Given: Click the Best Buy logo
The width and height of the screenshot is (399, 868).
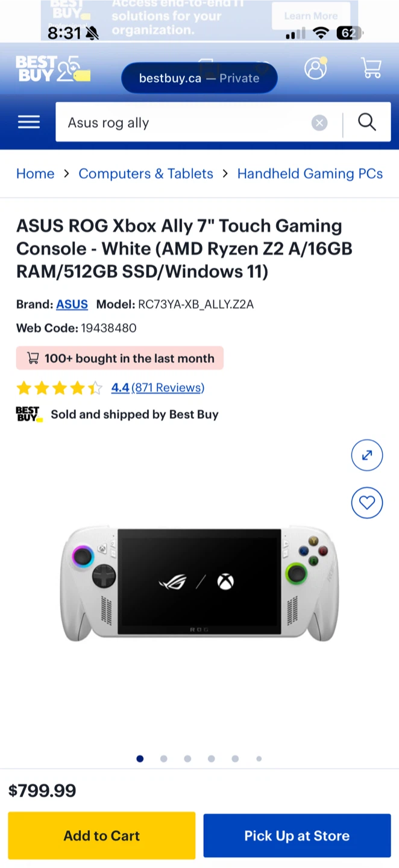Looking at the screenshot, I should 53,69.
